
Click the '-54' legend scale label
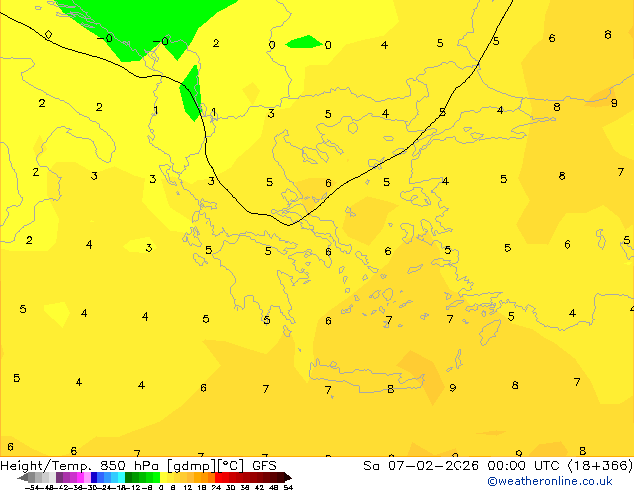(32, 488)
